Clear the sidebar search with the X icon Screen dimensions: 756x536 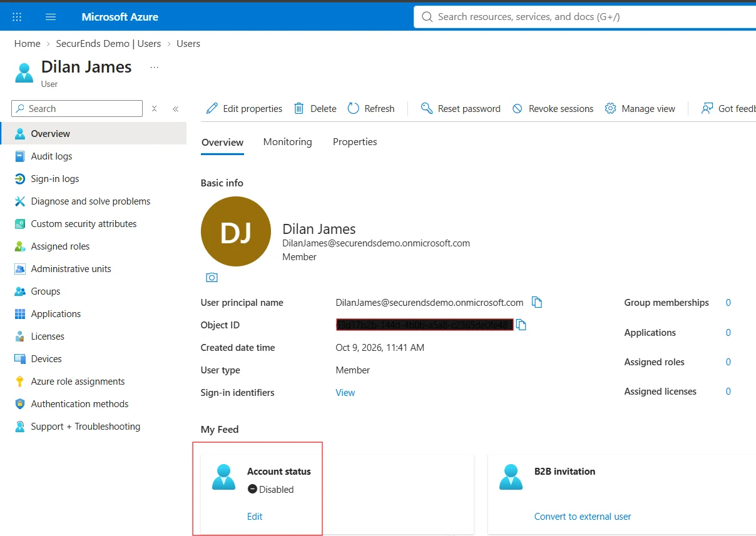155,108
